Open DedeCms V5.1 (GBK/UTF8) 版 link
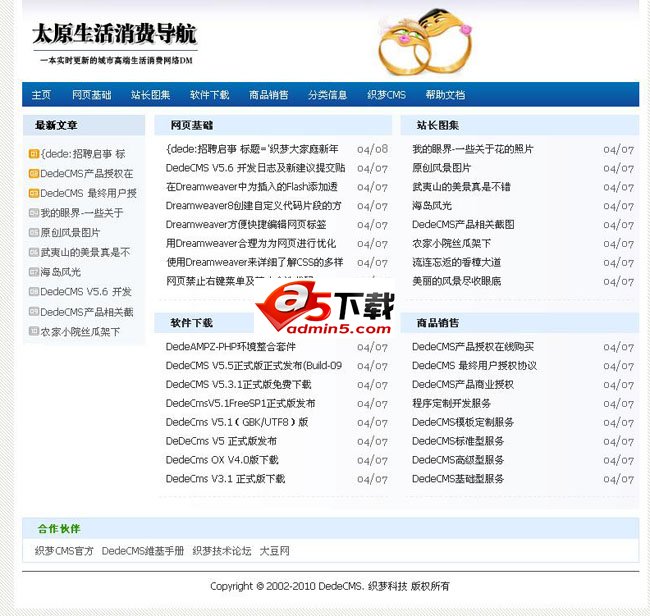 coord(237,422)
